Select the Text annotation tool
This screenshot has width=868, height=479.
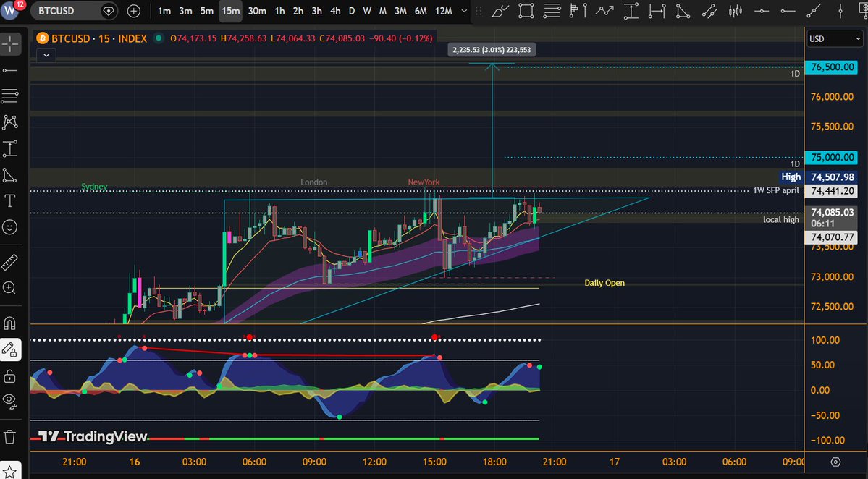(x=10, y=200)
